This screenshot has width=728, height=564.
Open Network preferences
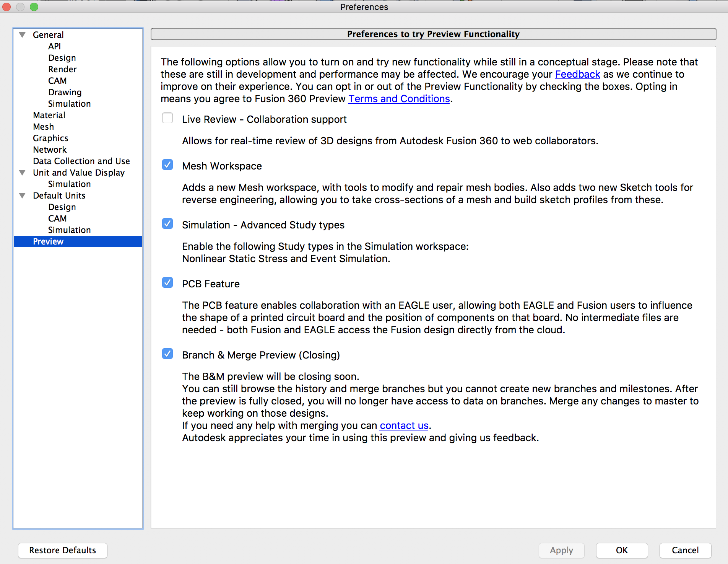pyautogui.click(x=50, y=150)
